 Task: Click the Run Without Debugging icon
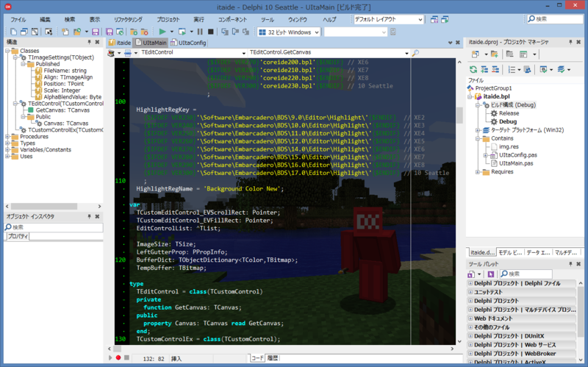coord(182,32)
